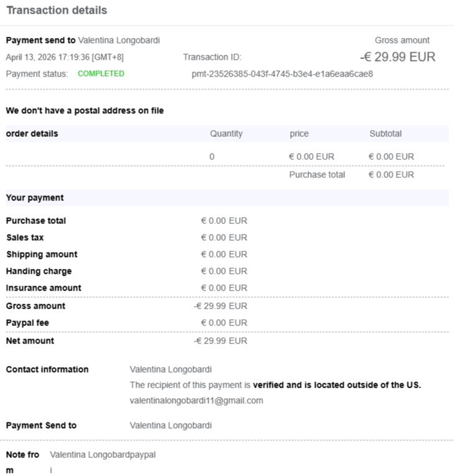Click the order details column header

pos(32,134)
